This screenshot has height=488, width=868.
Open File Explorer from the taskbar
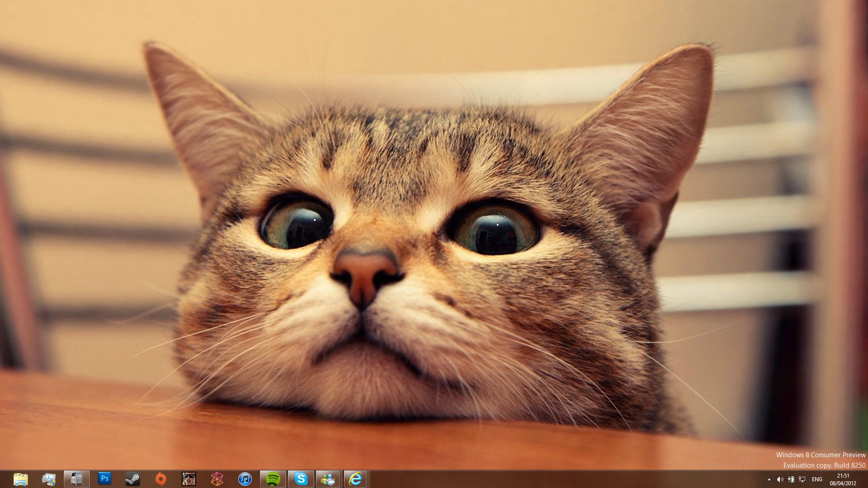(x=21, y=479)
